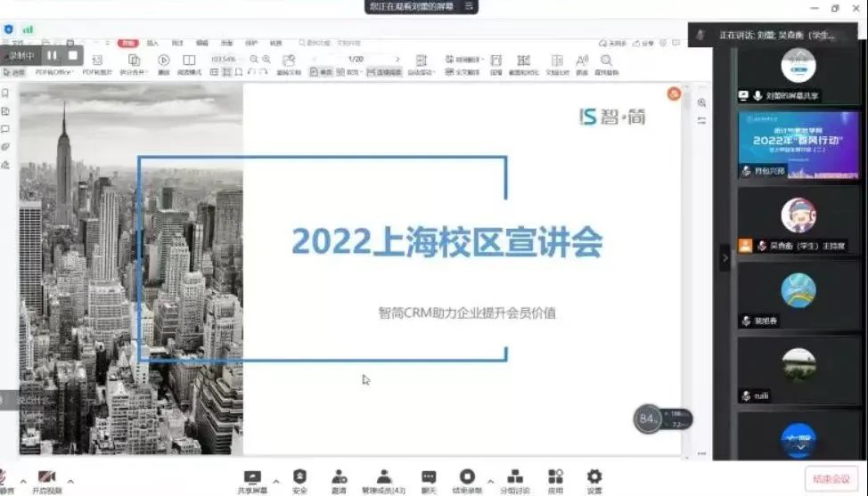868x496 pixels.
Task: Open the Apps grid icon
Action: [555, 479]
